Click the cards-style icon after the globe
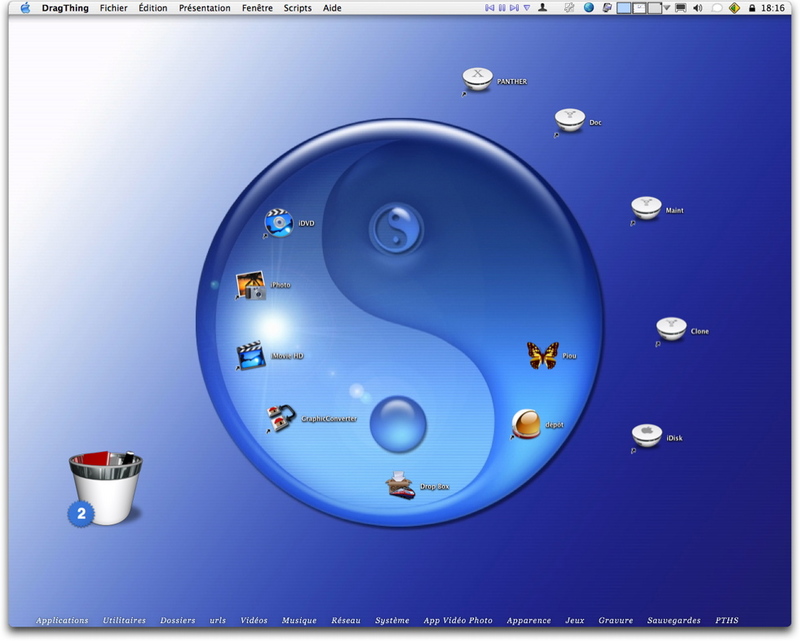Image resolution: width=800 pixels, height=641 pixels. (x=607, y=8)
